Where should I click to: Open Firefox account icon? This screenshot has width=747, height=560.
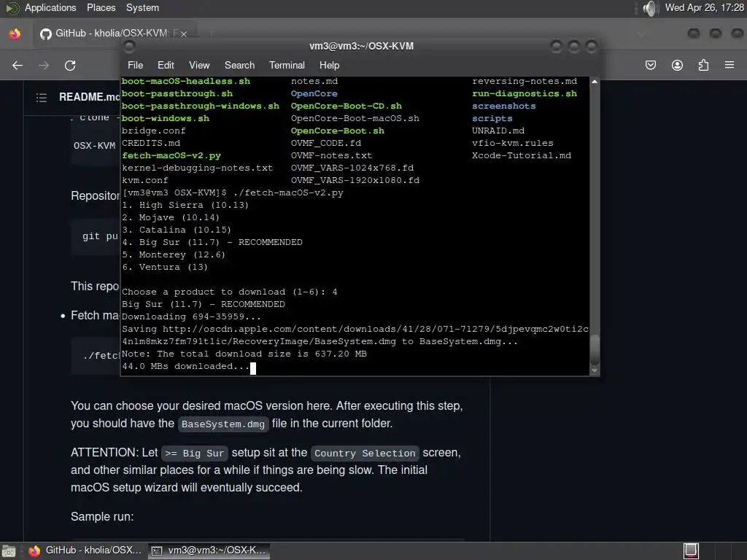677,65
